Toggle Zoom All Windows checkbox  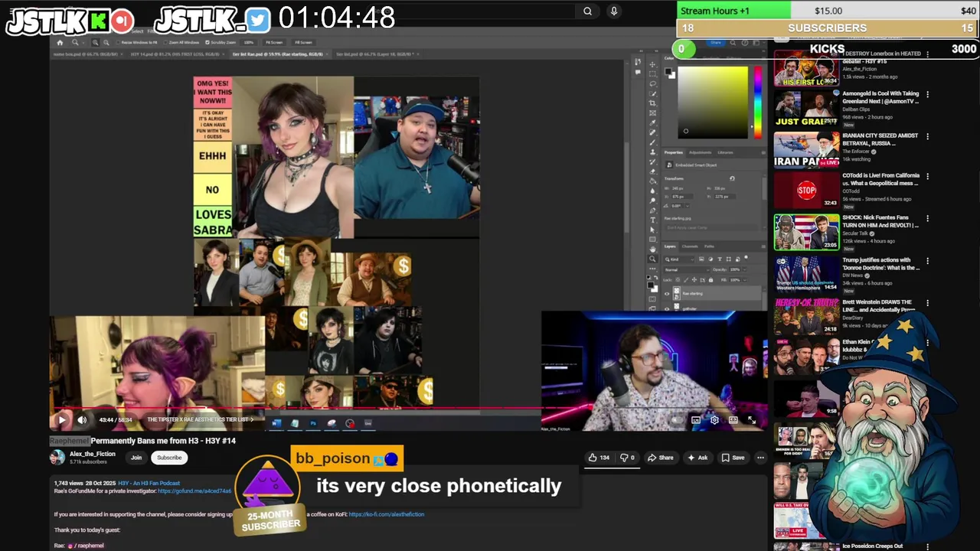(165, 43)
